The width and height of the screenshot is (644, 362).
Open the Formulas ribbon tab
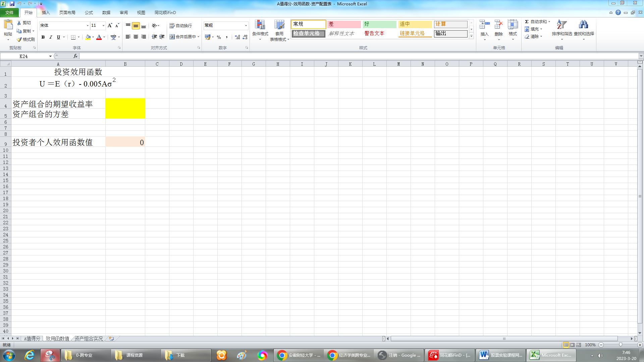point(89,12)
